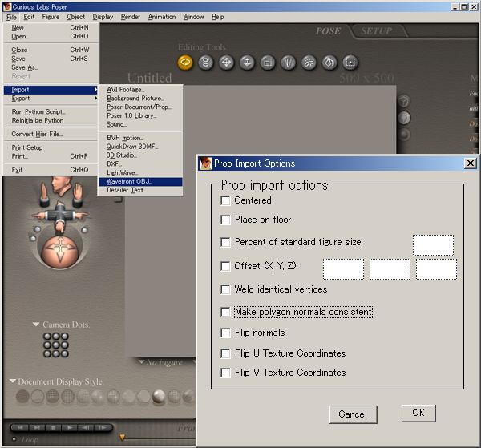
Task: Click the Play animation button
Action: click(71, 427)
